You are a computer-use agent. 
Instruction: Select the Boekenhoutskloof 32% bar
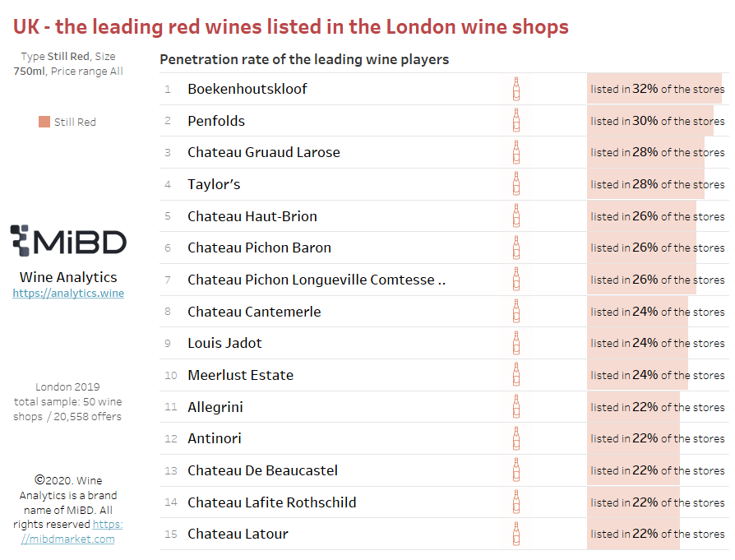click(654, 89)
